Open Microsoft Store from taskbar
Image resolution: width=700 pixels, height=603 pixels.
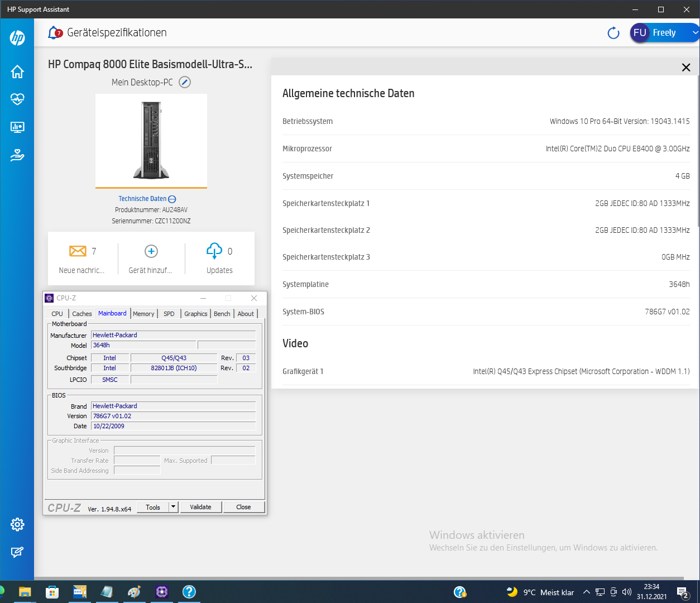(x=52, y=592)
